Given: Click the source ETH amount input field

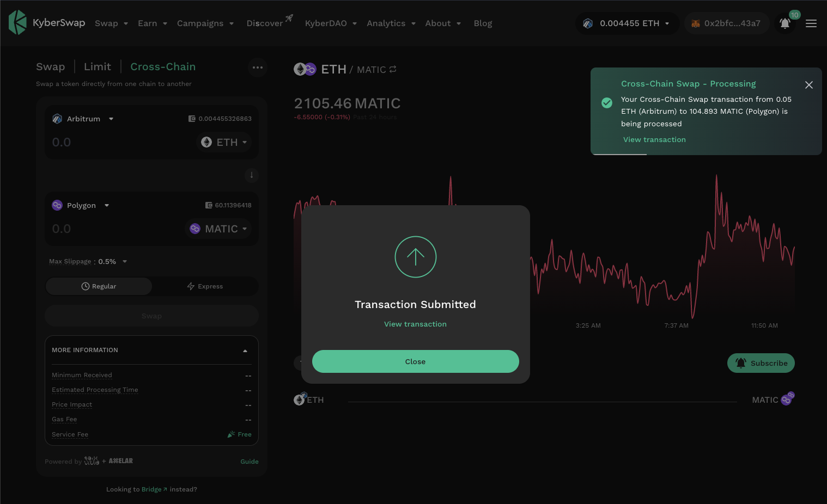Looking at the screenshot, I should pyautogui.click(x=109, y=143).
